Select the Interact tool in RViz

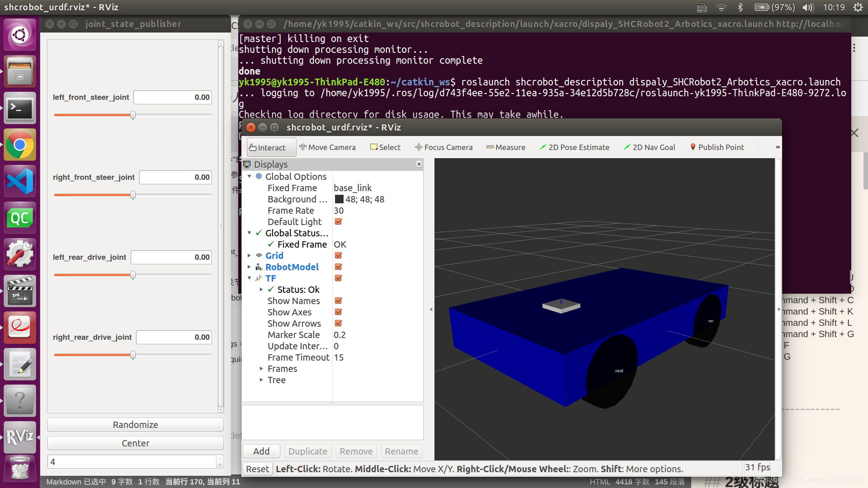270,147
